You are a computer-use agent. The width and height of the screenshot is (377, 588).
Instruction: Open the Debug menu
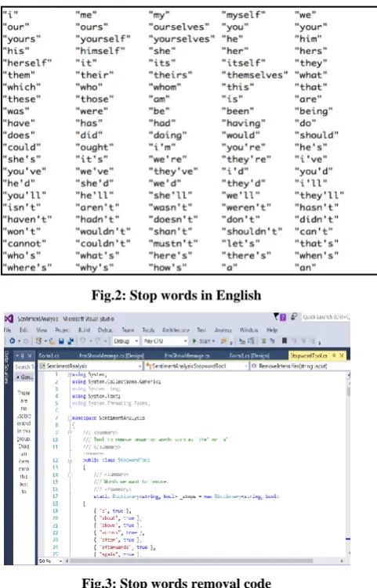tap(105, 330)
